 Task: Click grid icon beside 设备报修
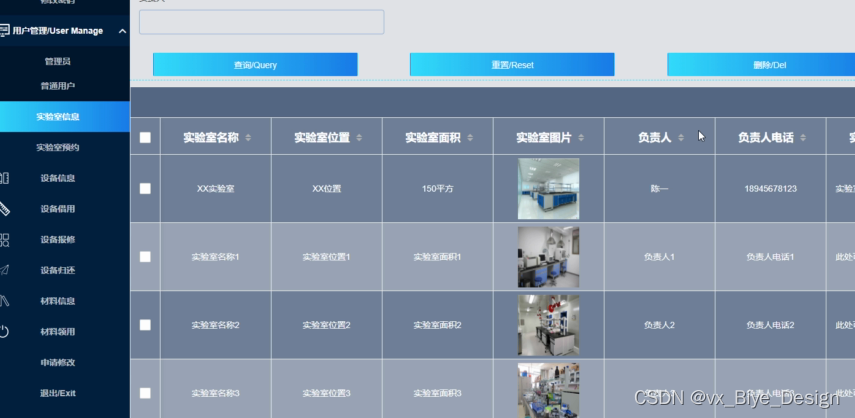pyautogui.click(x=4, y=240)
